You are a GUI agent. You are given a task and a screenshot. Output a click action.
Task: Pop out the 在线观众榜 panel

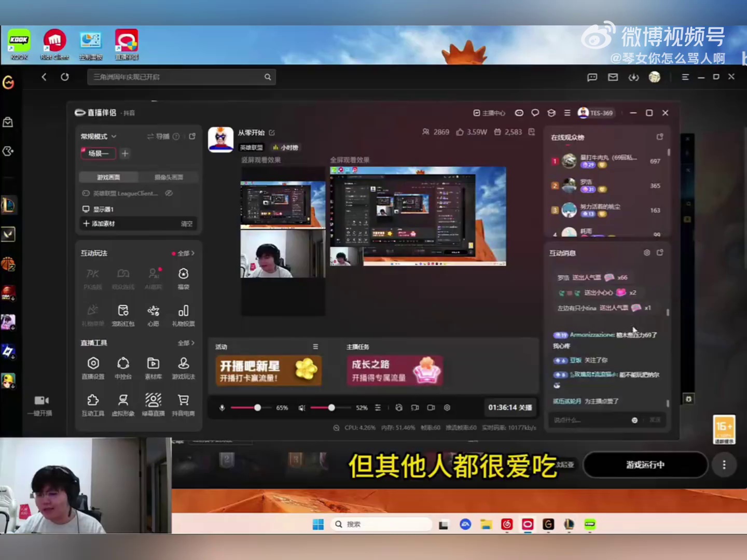point(660,137)
